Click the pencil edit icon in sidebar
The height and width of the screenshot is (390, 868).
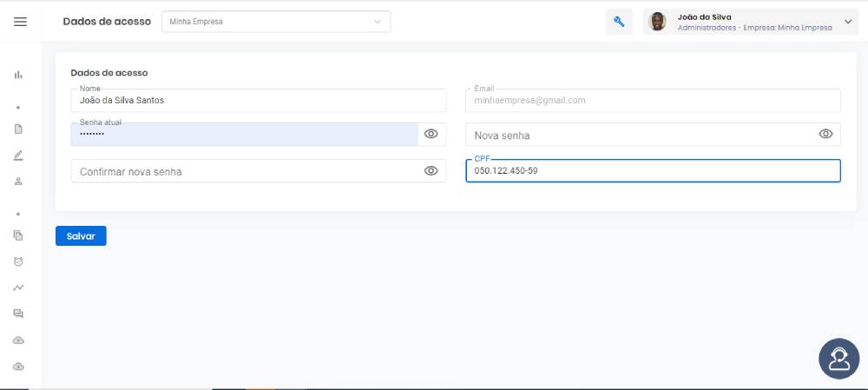tap(18, 155)
